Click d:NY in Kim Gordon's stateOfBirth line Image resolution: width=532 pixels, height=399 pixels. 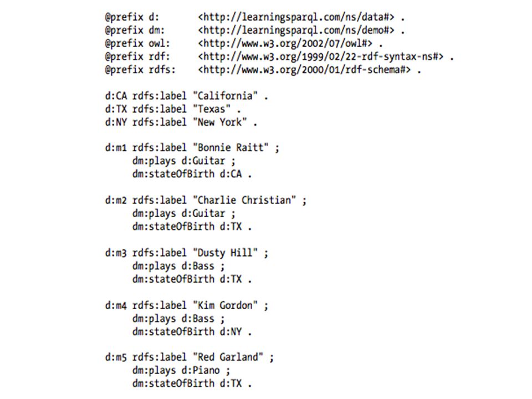[x=231, y=331]
